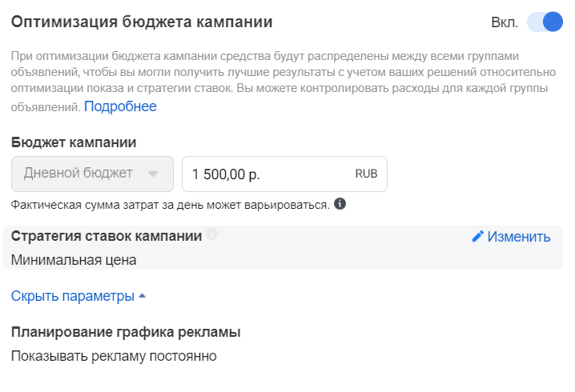Focus the 1 500,00 р. budget field

tap(284, 174)
